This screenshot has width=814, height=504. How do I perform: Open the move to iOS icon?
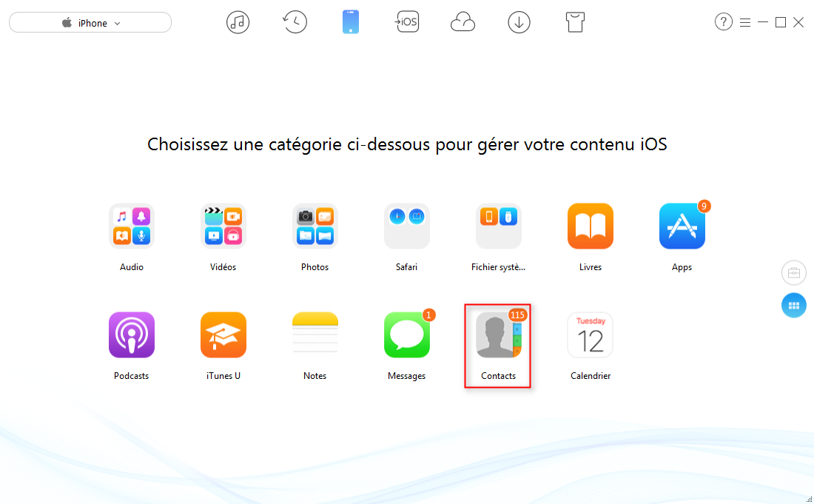[x=407, y=21]
